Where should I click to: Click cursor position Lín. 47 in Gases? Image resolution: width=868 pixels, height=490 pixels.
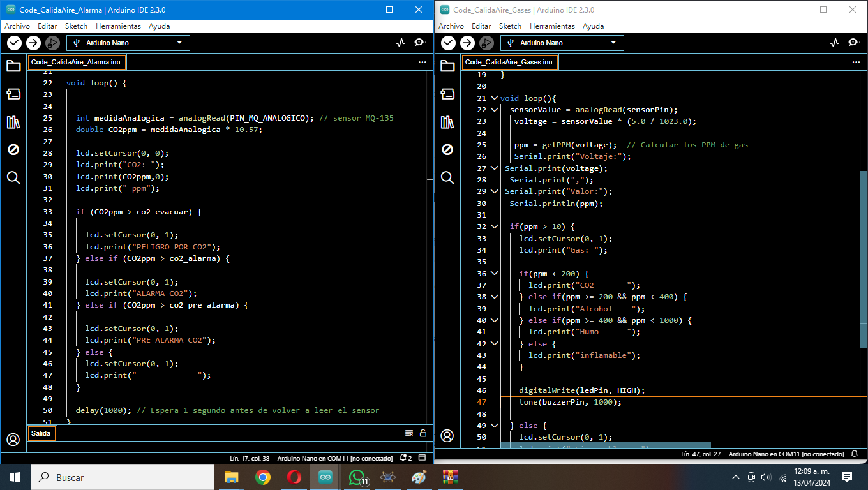pos(701,454)
